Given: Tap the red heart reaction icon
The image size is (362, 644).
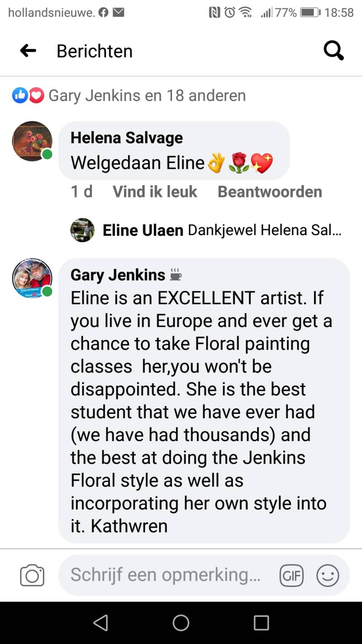Looking at the screenshot, I should point(37,96).
